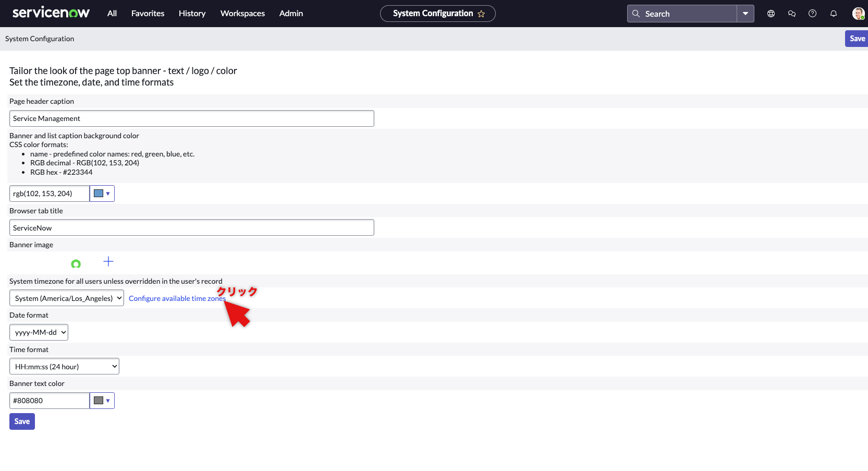Open the globe language icon in the header

point(771,14)
